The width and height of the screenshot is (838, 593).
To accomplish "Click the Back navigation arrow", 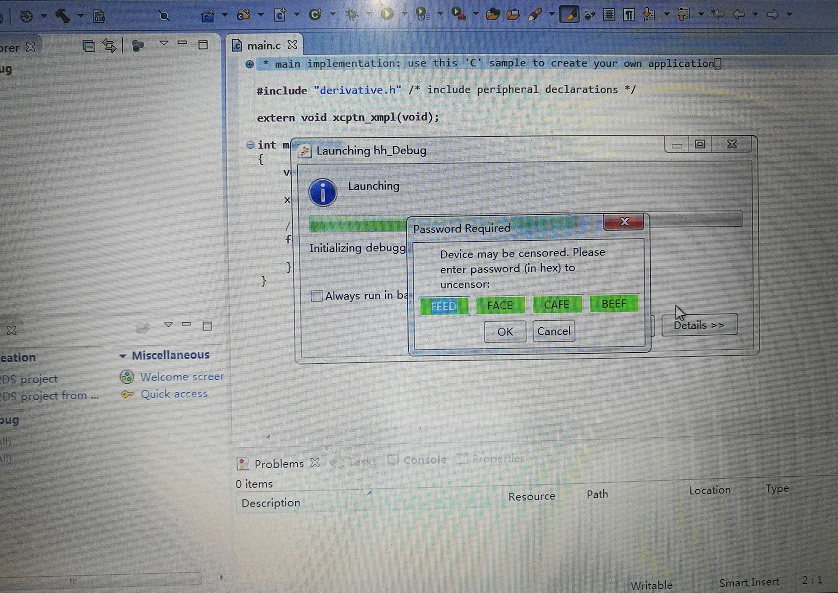I will 739,14.
